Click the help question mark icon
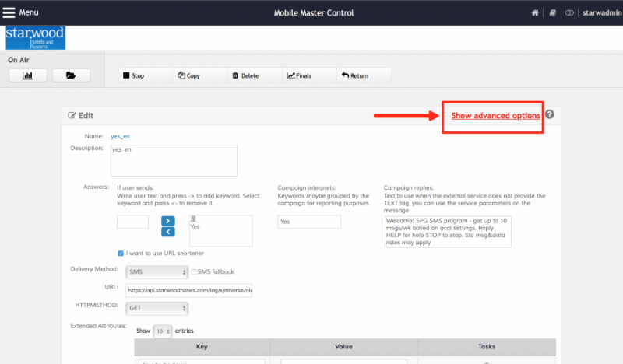Screen dimensions: 623x364 tap(550, 114)
